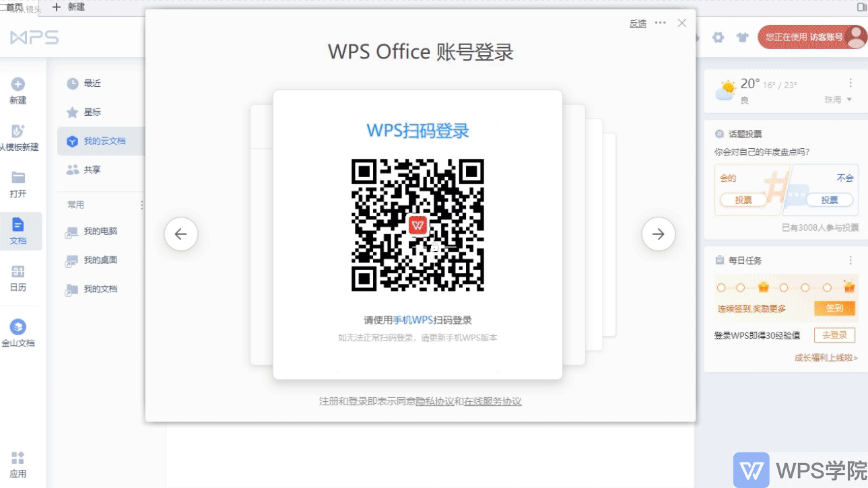The height and width of the screenshot is (488, 868).
Task: Open the 每日任务 options menu
Action: pyautogui.click(x=850, y=260)
